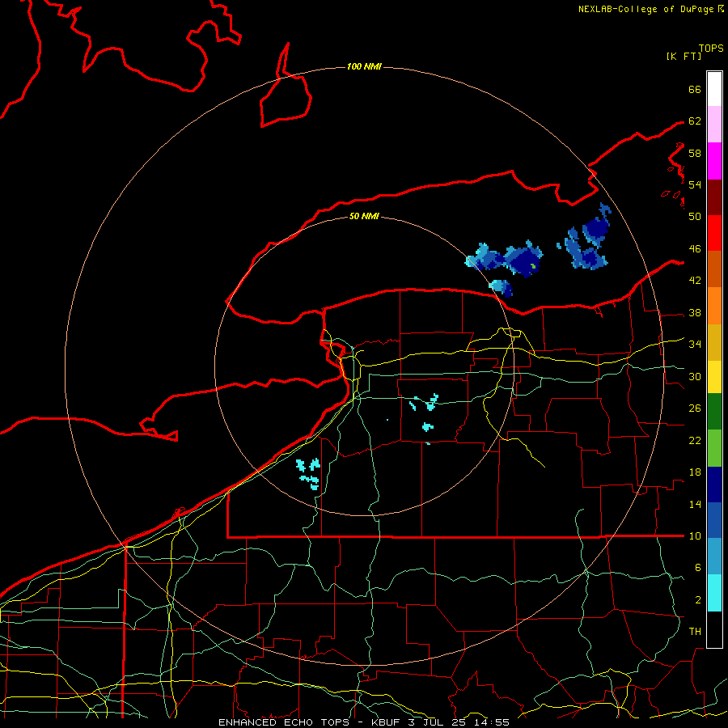Click the 30 legend value
The width and height of the screenshot is (728, 728).
[695, 376]
